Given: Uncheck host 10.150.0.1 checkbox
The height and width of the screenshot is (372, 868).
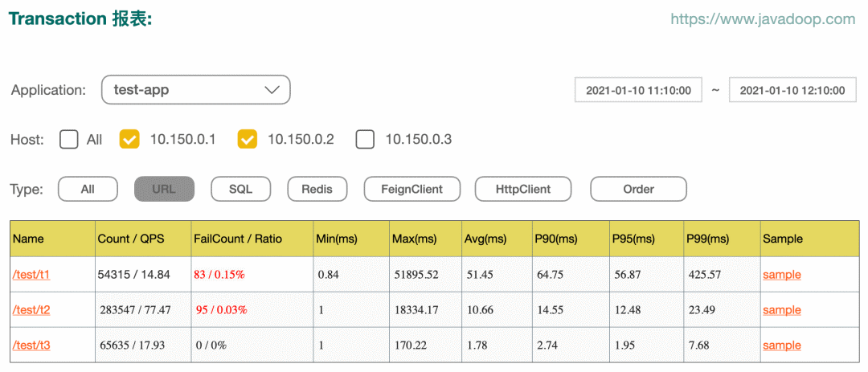Looking at the screenshot, I should coord(129,140).
